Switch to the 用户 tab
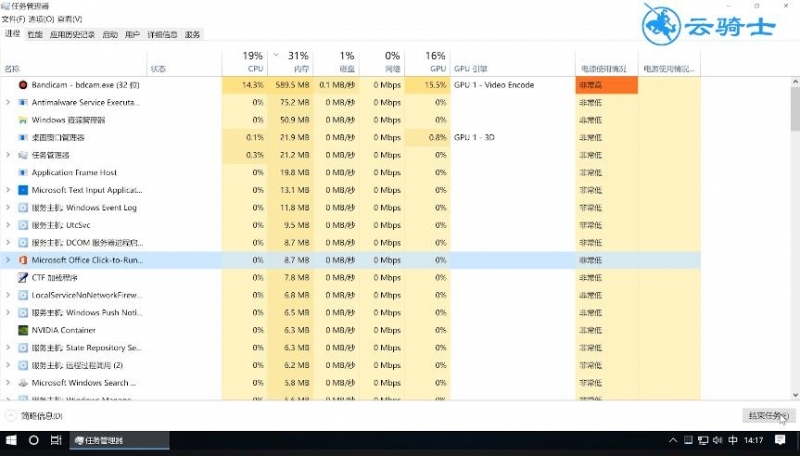Screen dimensions: 800x456 click(x=132, y=34)
